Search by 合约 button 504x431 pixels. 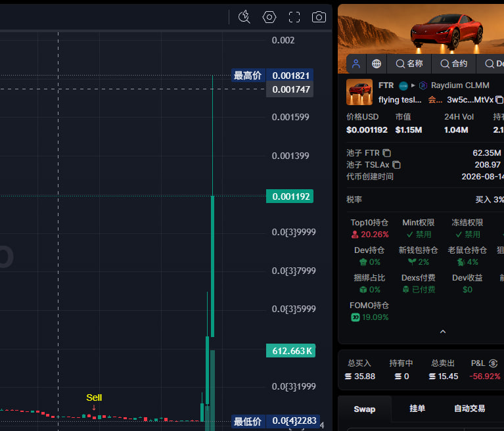click(x=453, y=64)
